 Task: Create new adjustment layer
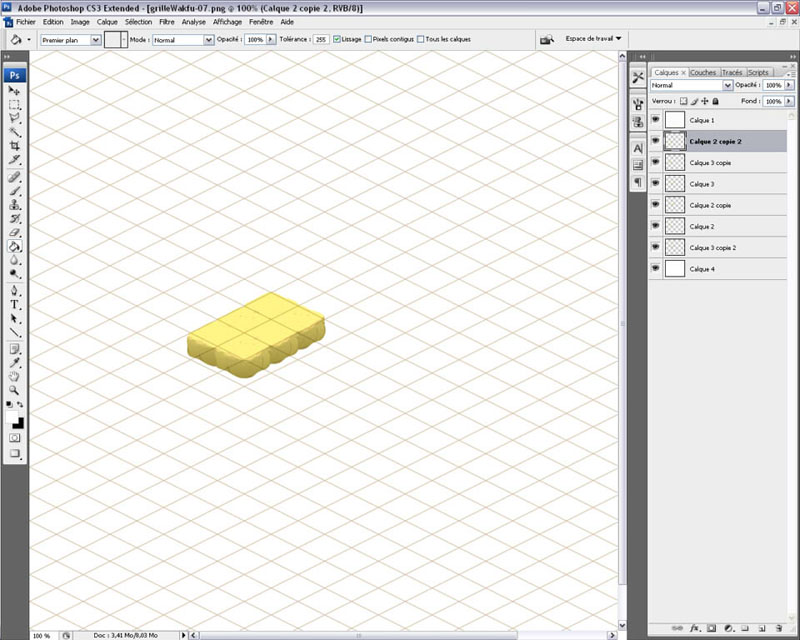pos(728,628)
